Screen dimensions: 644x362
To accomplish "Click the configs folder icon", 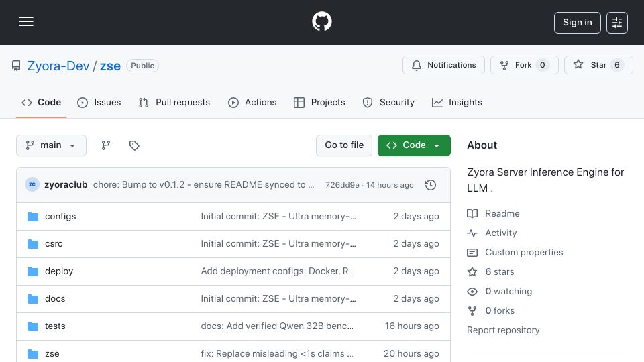I will pos(33,217).
